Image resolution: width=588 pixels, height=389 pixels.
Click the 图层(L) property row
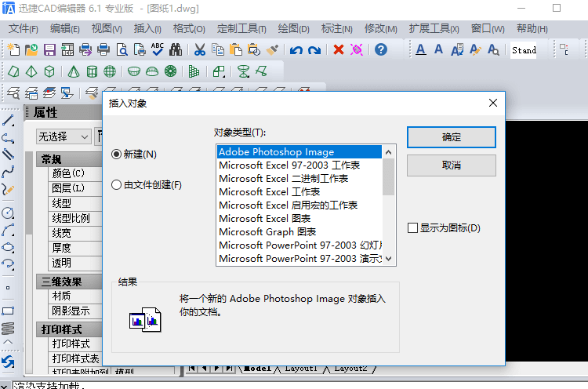(x=75, y=188)
